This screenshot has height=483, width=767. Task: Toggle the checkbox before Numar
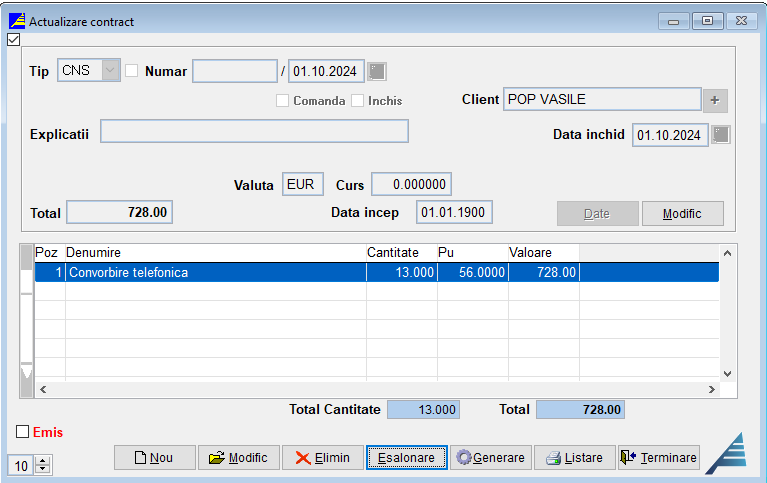(x=132, y=71)
